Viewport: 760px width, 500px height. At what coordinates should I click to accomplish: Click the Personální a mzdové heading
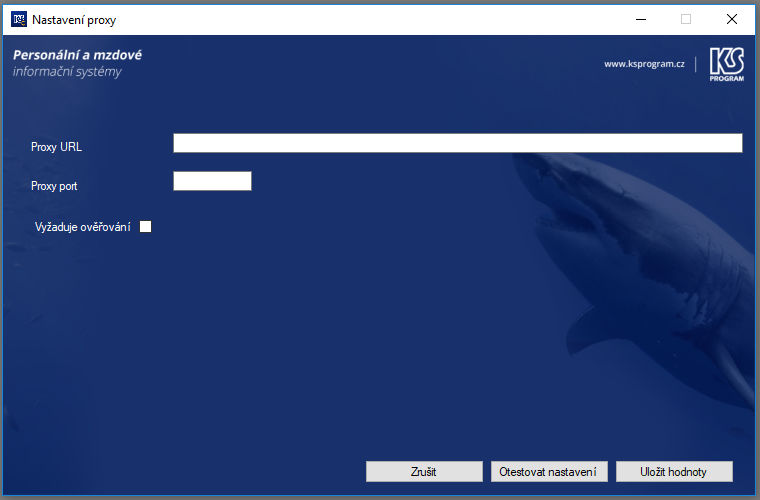click(78, 55)
